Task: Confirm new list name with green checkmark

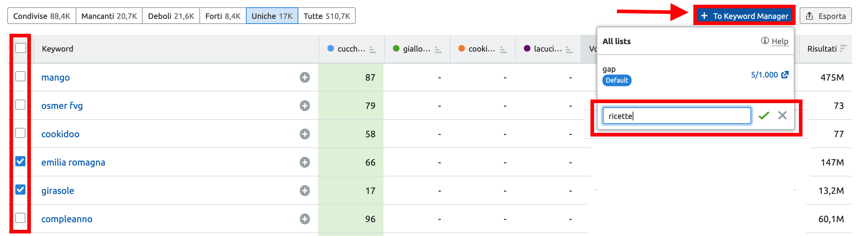Action: click(764, 116)
